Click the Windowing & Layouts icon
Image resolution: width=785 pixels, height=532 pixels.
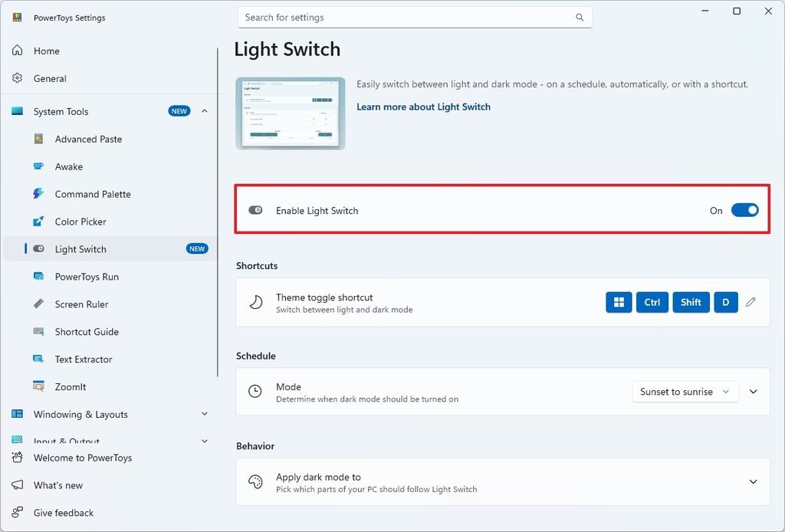17,414
